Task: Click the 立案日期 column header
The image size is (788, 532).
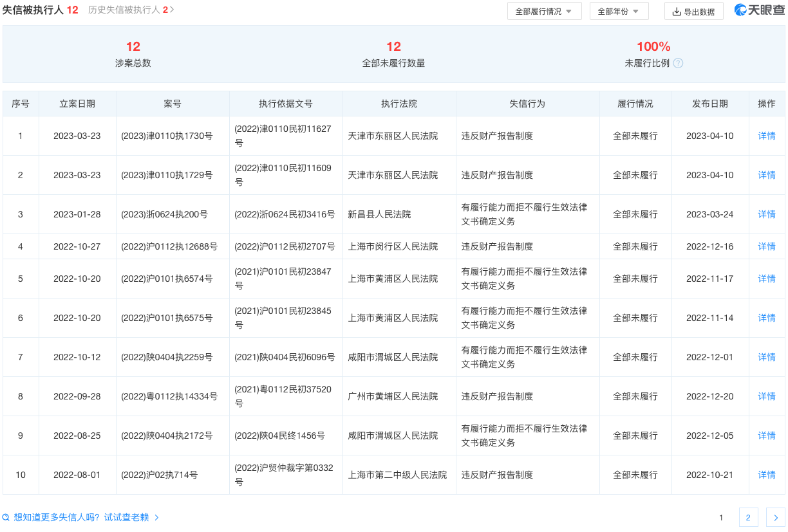Action: click(77, 104)
